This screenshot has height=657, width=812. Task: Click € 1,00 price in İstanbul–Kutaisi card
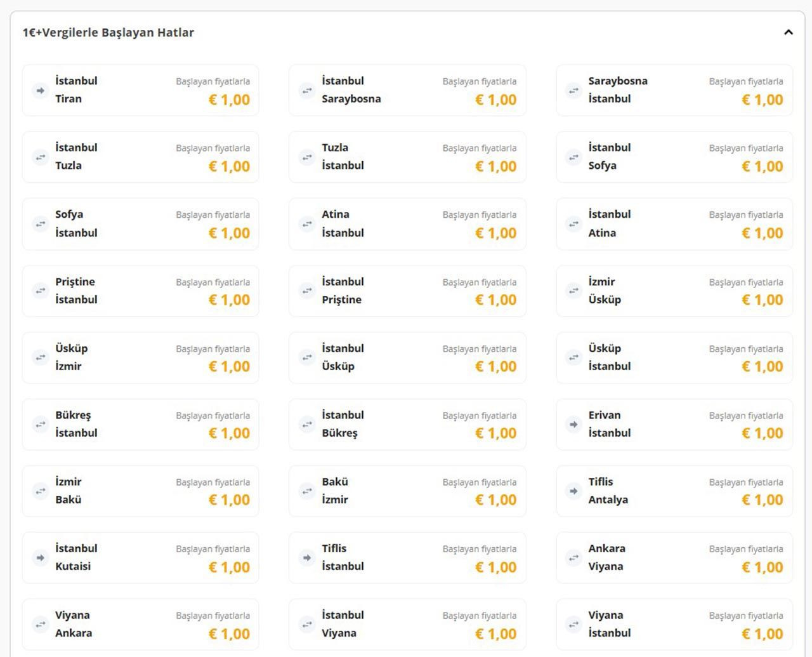click(229, 567)
